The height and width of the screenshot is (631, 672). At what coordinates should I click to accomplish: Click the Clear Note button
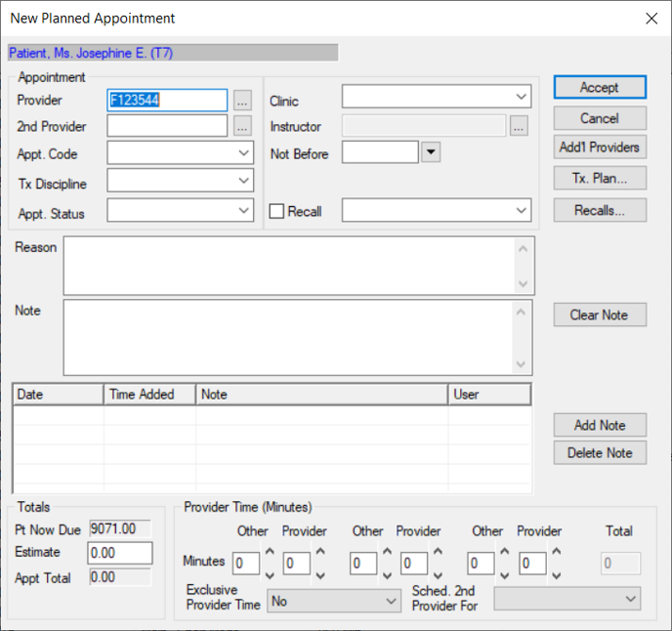point(600,315)
